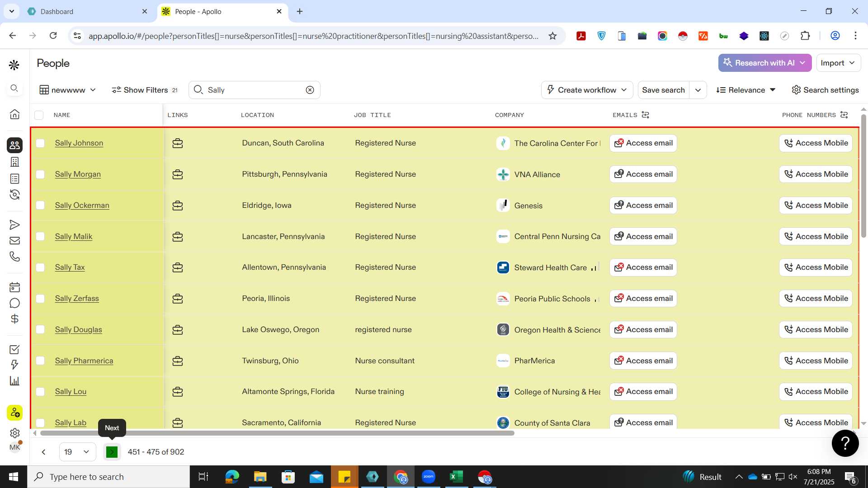868x488 pixels.
Task: Open the Companies building icon in sidebar
Action: 14,162
